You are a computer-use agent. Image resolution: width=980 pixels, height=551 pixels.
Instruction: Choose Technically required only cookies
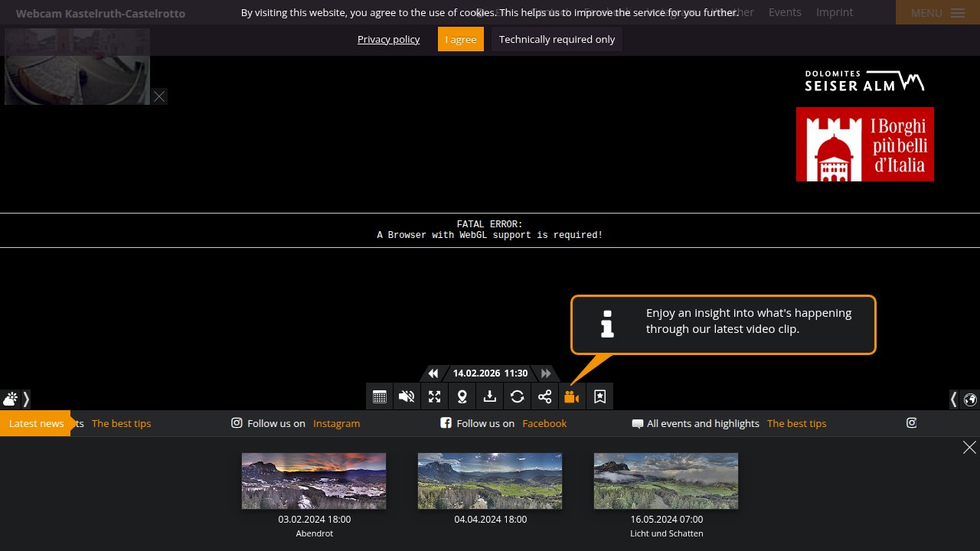557,39
